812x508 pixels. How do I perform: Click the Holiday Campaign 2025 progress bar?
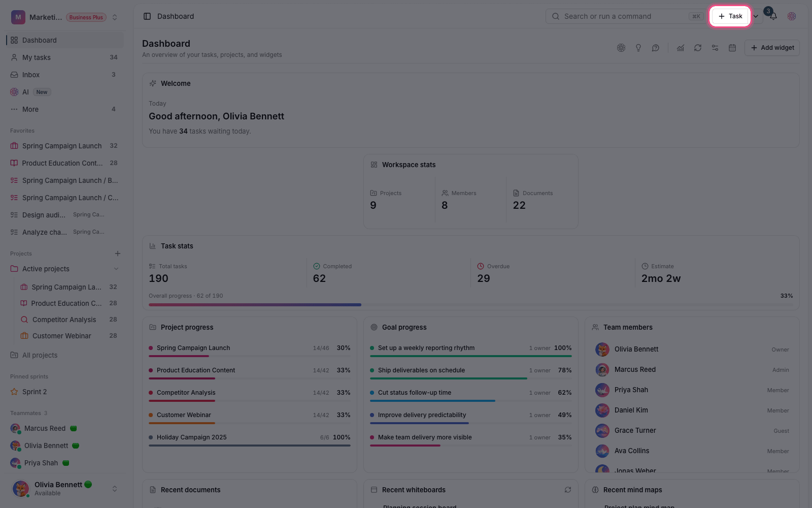coord(250,446)
